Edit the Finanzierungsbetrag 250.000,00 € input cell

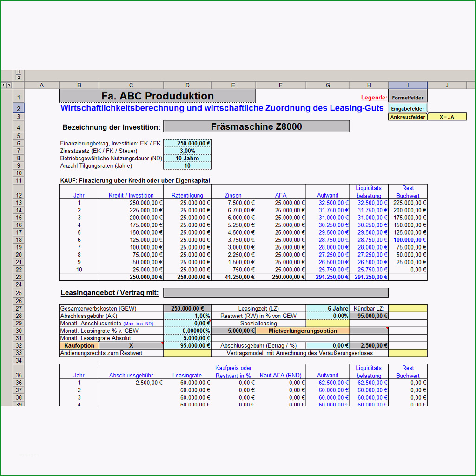[x=187, y=143]
